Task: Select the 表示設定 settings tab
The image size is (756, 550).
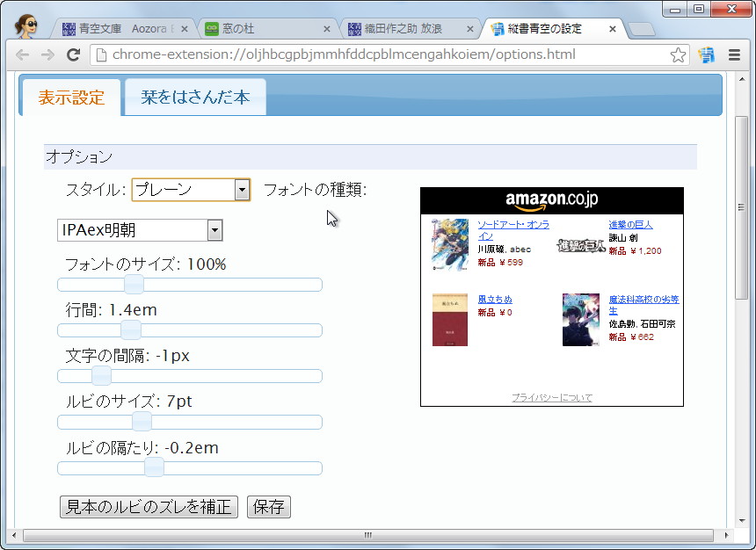Action: click(71, 98)
